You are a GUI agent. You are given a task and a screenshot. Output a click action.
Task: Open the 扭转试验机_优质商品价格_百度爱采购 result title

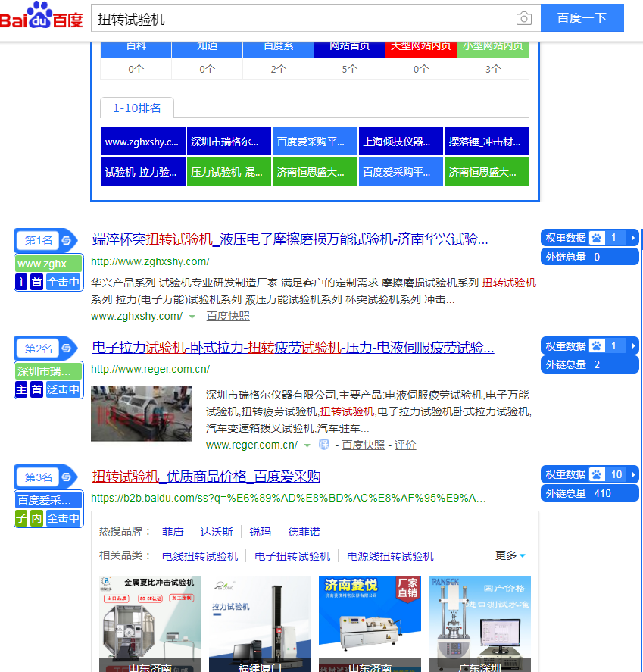(206, 476)
